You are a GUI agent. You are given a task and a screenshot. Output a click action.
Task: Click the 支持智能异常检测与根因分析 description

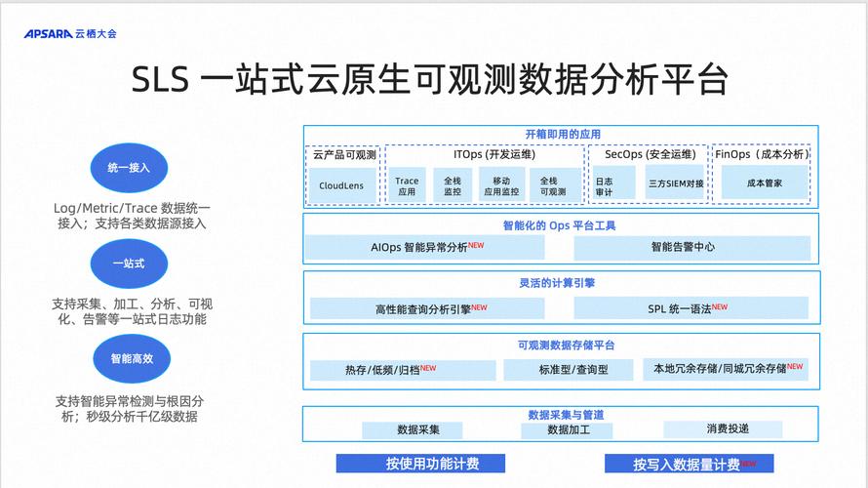tap(130, 409)
